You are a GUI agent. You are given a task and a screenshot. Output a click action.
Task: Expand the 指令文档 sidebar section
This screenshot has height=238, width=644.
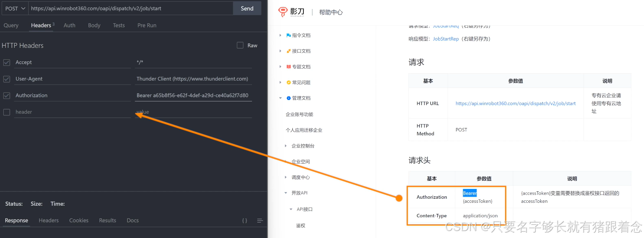(x=280, y=35)
